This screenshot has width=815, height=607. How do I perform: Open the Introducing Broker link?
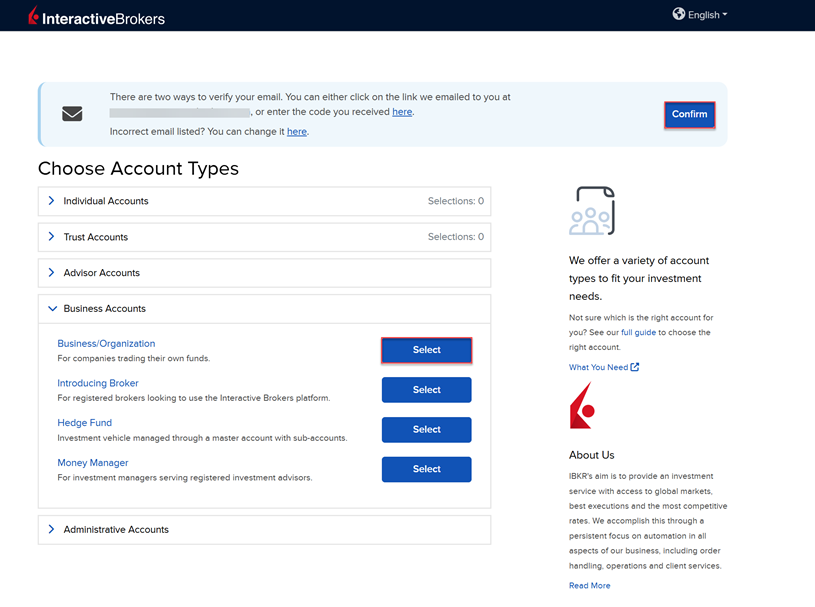coord(98,383)
